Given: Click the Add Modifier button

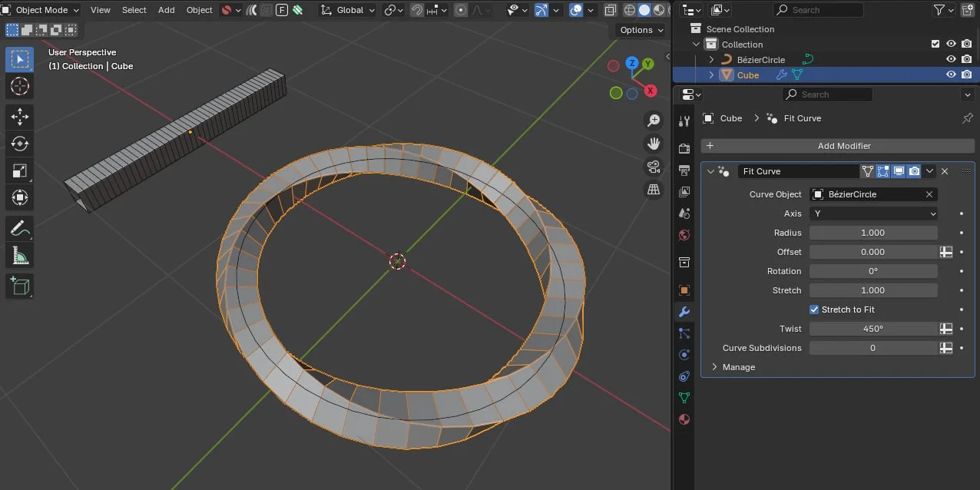Looking at the screenshot, I should point(844,146).
